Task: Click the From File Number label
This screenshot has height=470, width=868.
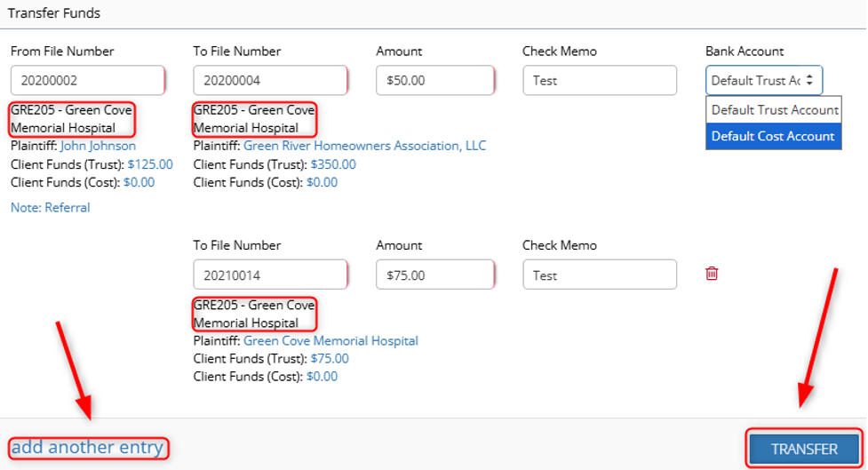Action: (x=62, y=52)
